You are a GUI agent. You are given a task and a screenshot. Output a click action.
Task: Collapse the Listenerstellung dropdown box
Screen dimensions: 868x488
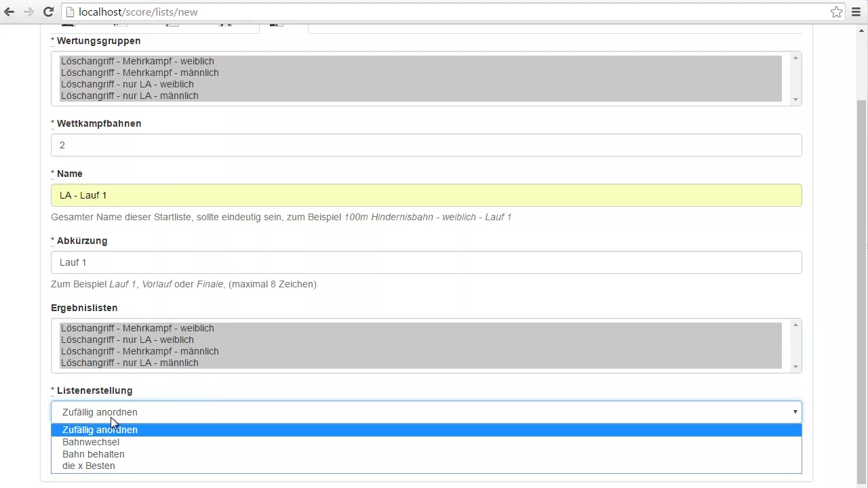click(427, 412)
